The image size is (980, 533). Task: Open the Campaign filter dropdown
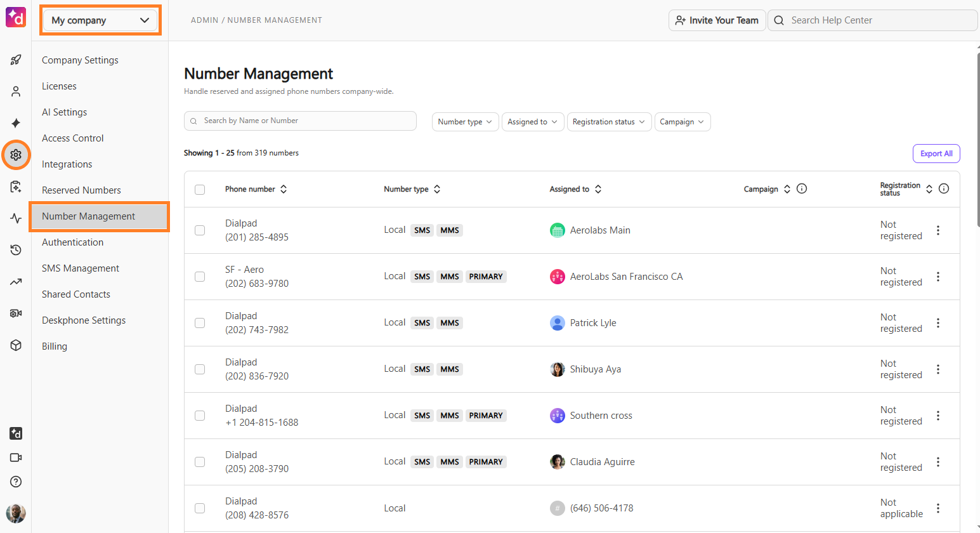(x=683, y=122)
